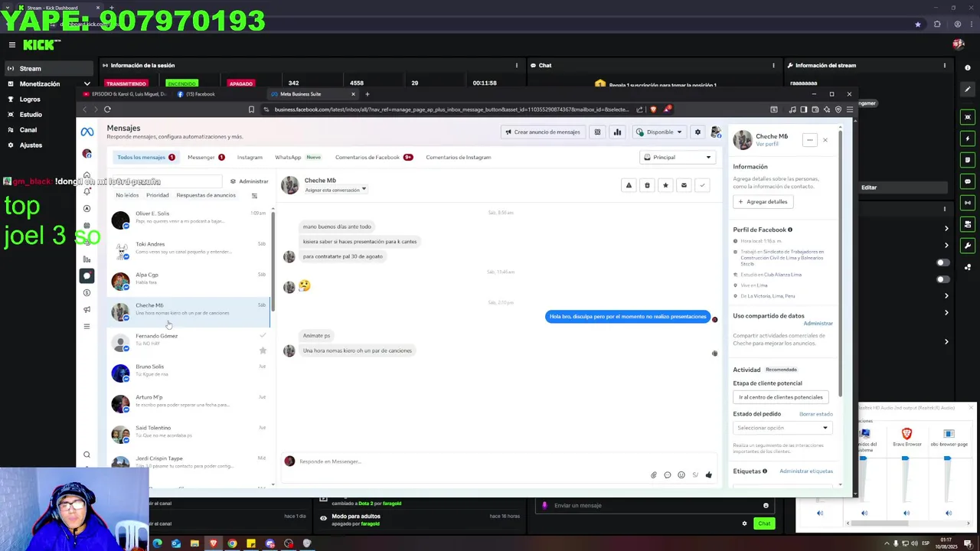Mute the Brave Browser volume channel
The width and height of the screenshot is (980, 551).
906,514
